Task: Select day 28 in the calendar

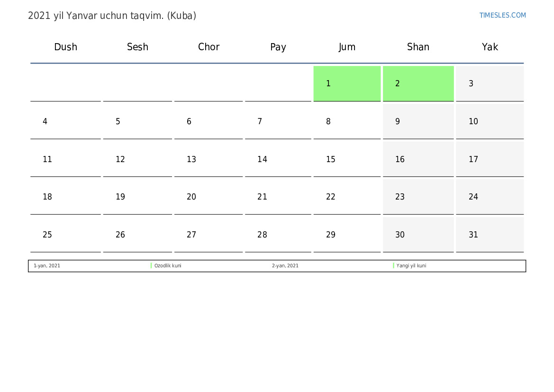Action: click(x=278, y=235)
